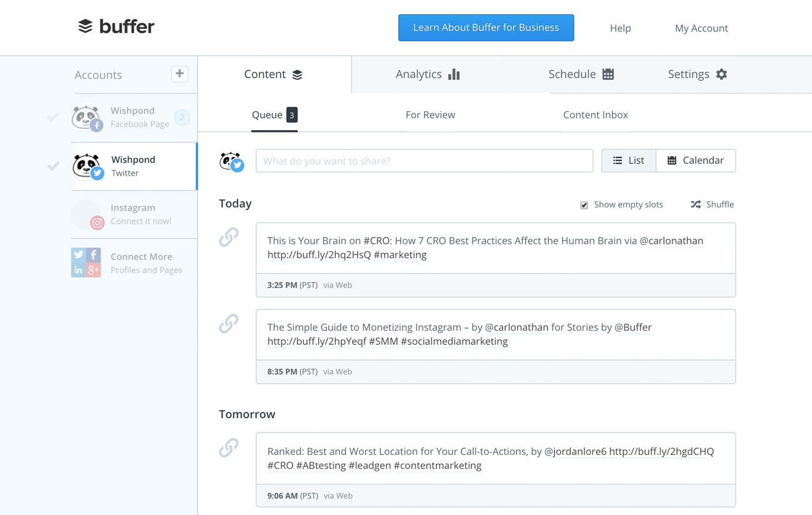The height and width of the screenshot is (515, 812).
Task: Click link icon beside Call-to-Actions post
Action: coord(229,447)
